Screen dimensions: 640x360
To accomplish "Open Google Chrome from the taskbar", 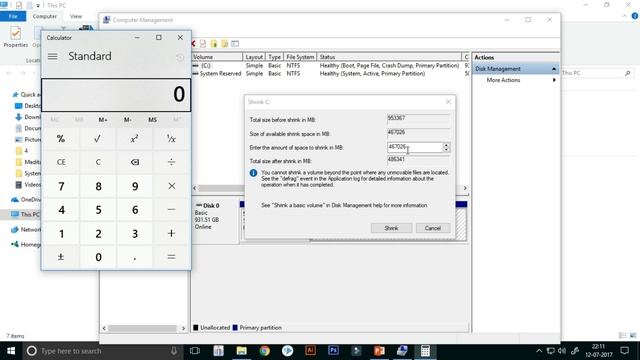I will pos(264,351).
